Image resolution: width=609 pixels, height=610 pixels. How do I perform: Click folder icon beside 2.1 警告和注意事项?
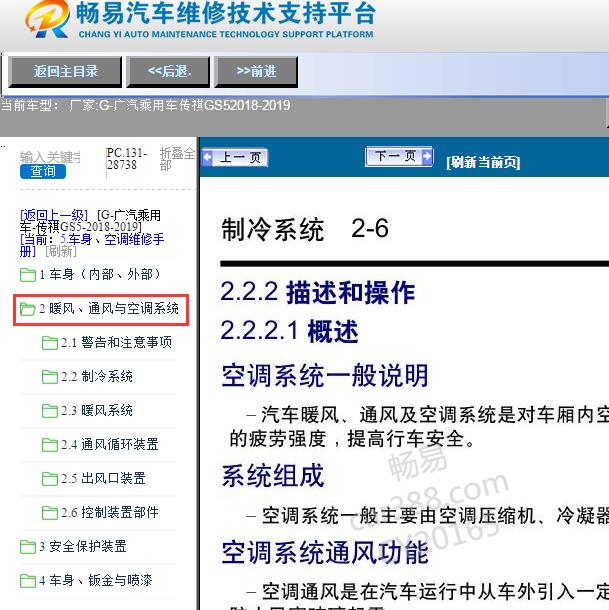pos(50,343)
